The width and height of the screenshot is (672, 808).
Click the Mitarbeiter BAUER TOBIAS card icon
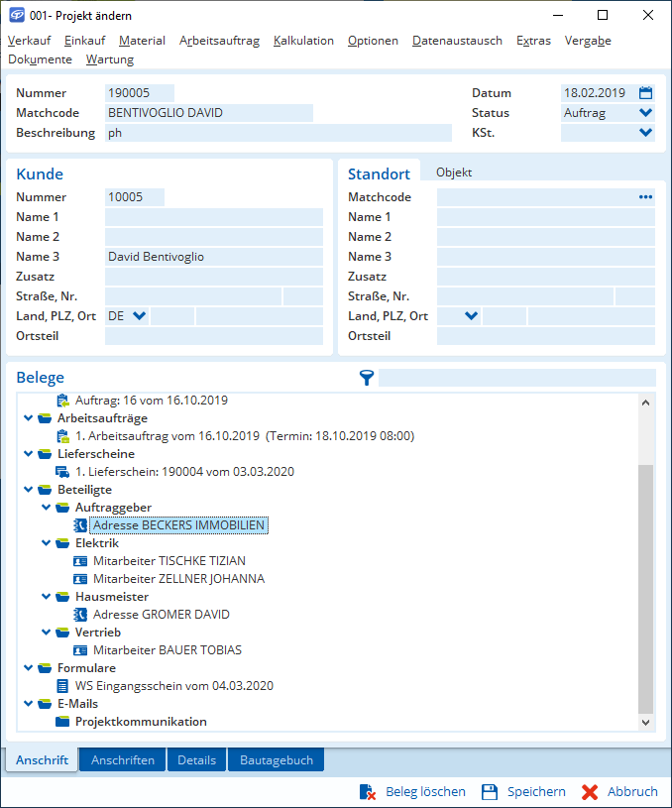[x=81, y=650]
